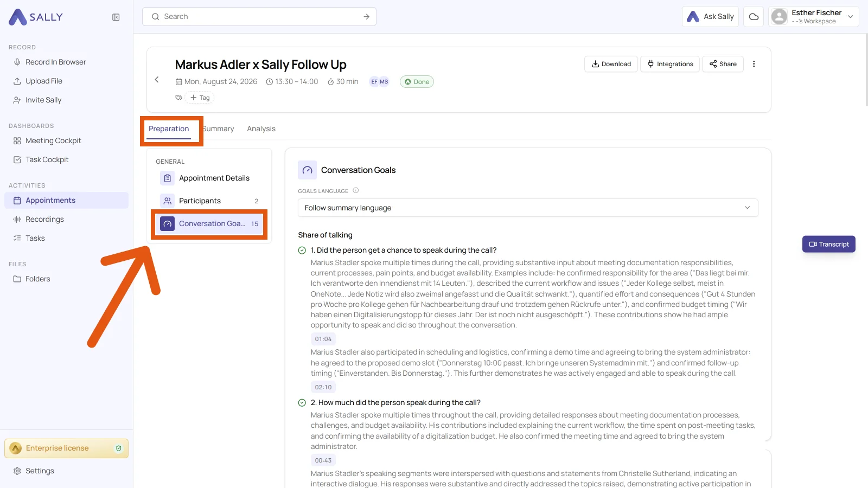Click the tag label icon under the date
The height and width of the screenshot is (488, 868).
(x=178, y=98)
